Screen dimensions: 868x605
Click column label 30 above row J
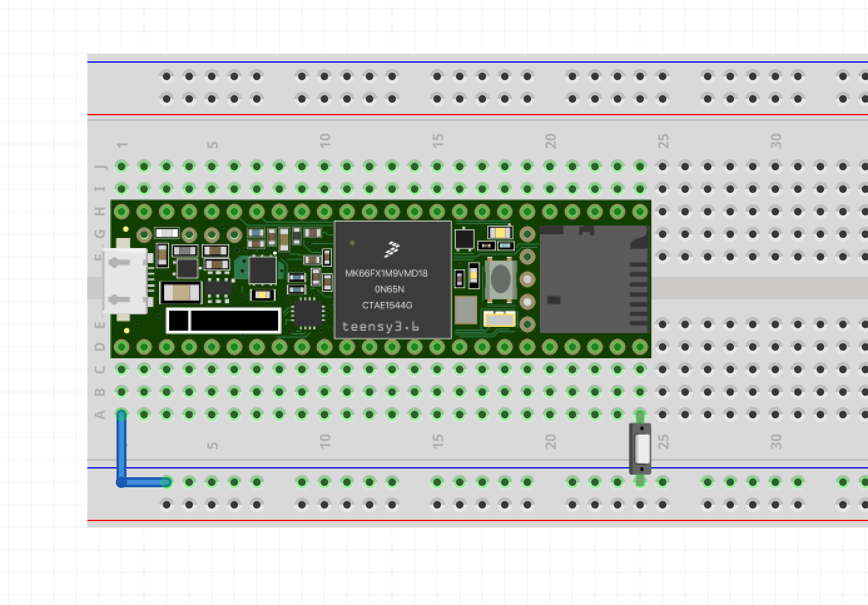tap(776, 141)
